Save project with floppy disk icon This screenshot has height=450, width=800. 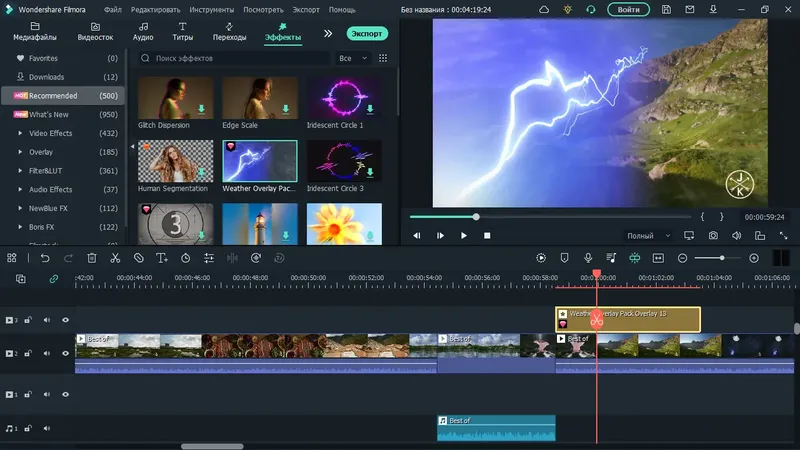(666, 9)
